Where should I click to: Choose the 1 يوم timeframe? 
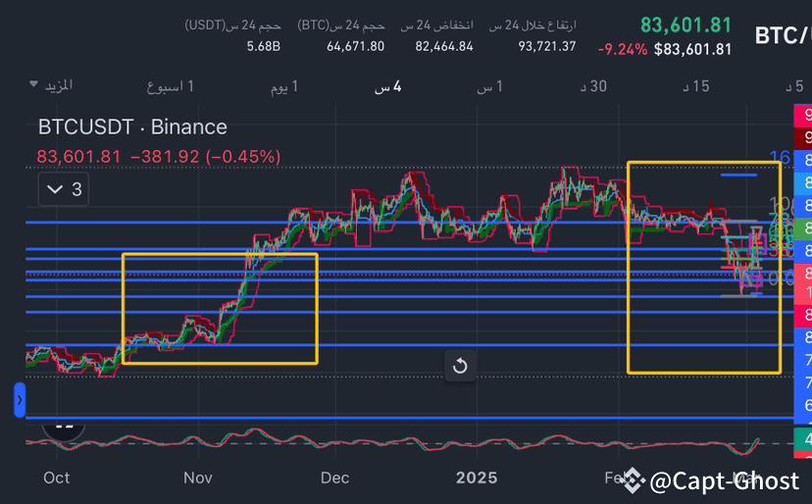[284, 86]
